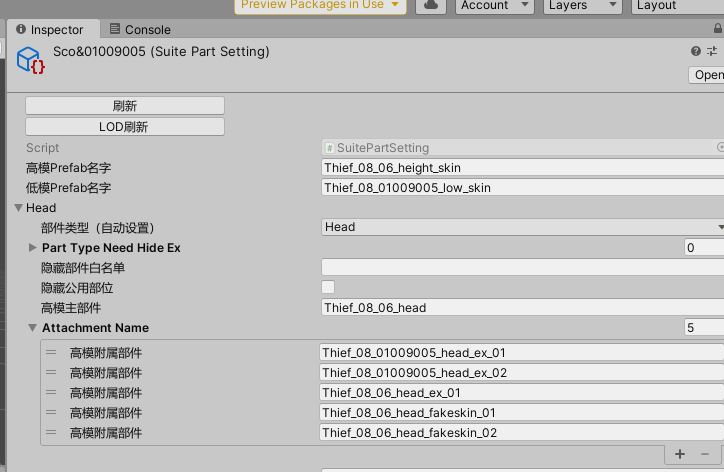Screen dimensions: 724x472
Task: Toggle the 隐藏公用部位 checkbox
Action: coord(328,287)
